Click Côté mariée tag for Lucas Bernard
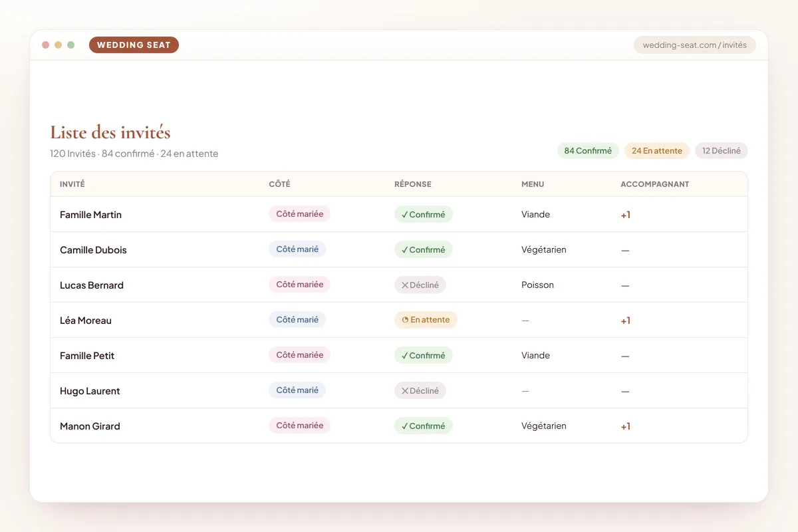 point(299,285)
